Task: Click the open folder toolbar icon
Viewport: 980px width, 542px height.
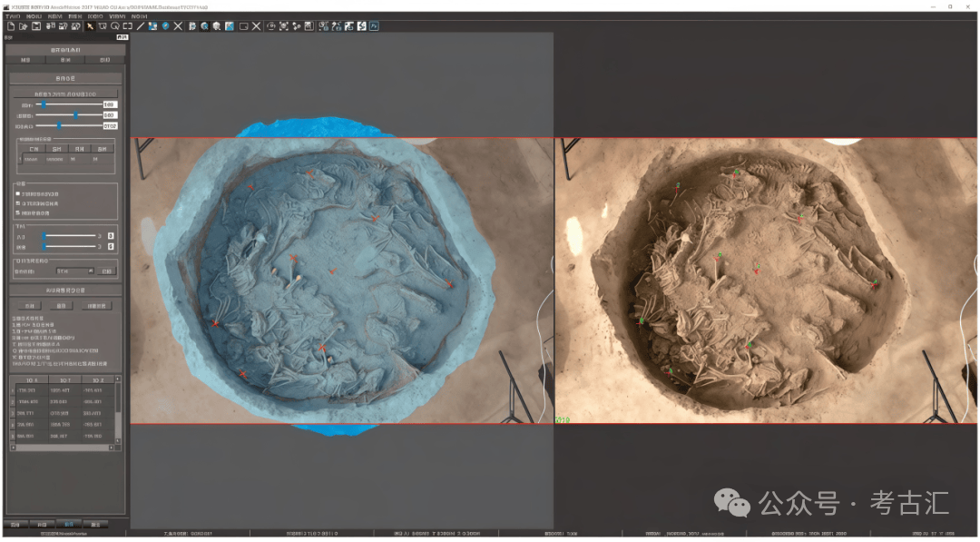Action: pyautogui.click(x=23, y=26)
